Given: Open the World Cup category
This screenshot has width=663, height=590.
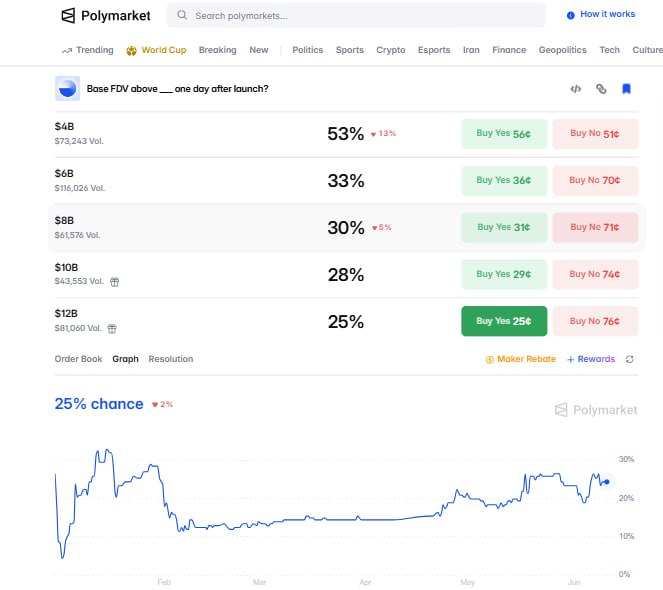Looking at the screenshot, I should click(x=164, y=50).
